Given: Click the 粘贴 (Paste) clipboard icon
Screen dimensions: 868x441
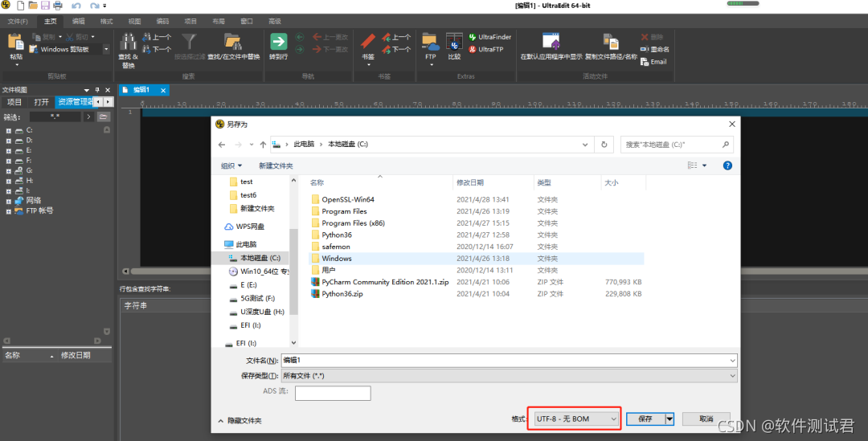Looking at the screenshot, I should coord(16,43).
